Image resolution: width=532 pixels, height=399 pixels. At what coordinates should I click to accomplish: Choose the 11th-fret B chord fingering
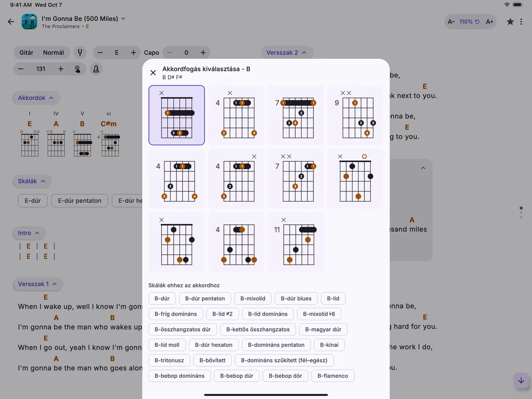[x=296, y=242]
